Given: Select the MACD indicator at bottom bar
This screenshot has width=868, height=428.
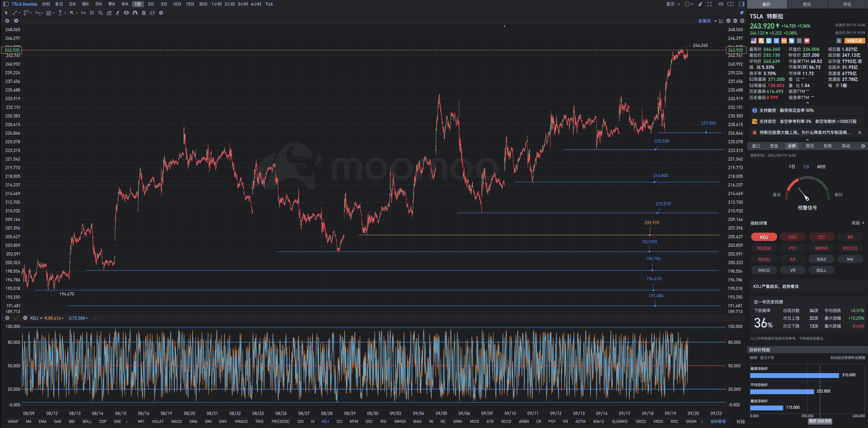Looking at the screenshot, I should [177, 422].
